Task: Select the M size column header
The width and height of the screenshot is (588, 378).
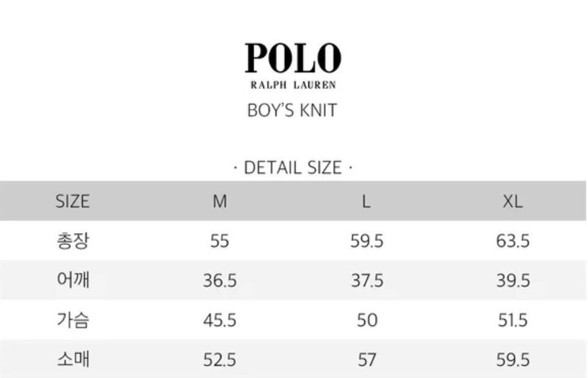Action: coord(219,201)
